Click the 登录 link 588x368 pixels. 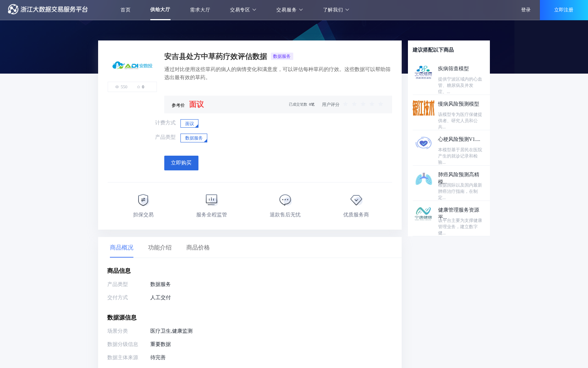coord(526,10)
